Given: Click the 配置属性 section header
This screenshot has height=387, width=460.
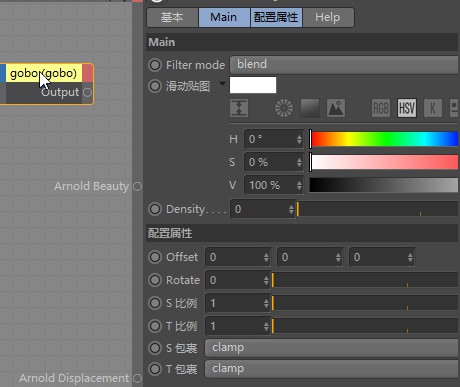Looking at the screenshot, I should (x=302, y=233).
